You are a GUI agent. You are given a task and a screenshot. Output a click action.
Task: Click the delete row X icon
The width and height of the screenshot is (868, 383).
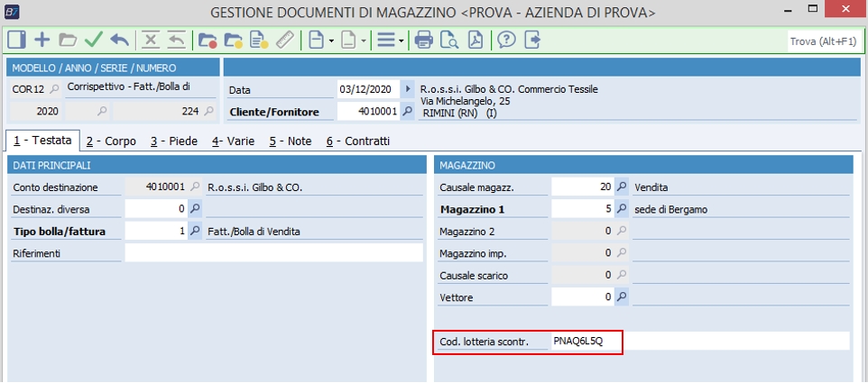coord(151,41)
